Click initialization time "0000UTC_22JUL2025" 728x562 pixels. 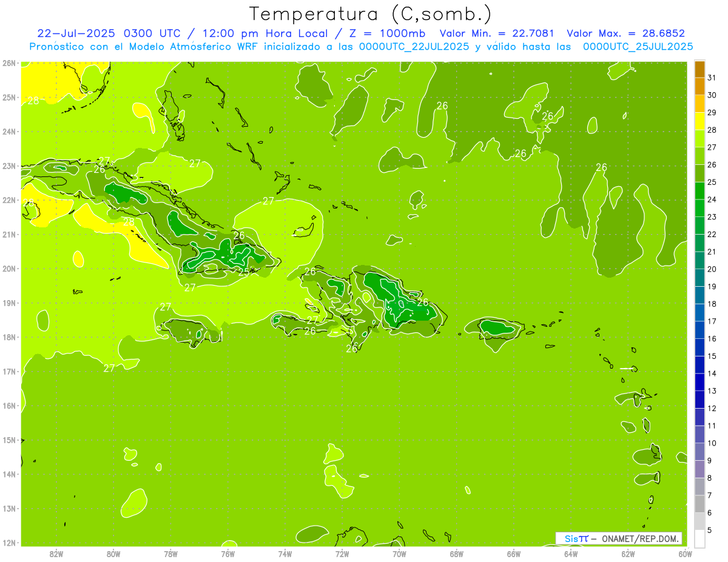[x=414, y=46]
